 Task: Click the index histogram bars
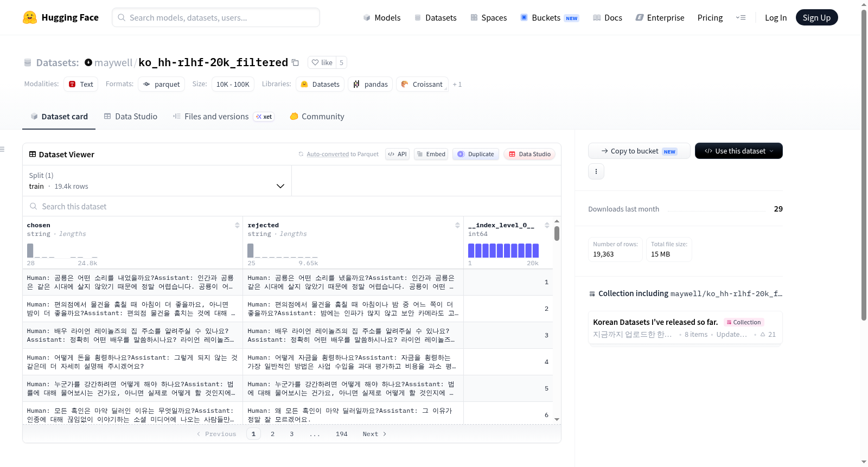click(503, 251)
